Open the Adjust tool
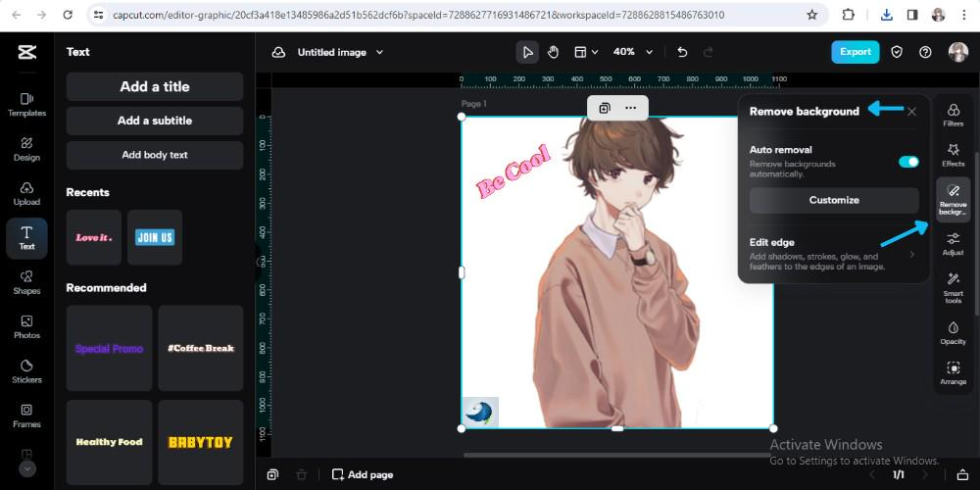Screen dimensions: 980x490 954,244
